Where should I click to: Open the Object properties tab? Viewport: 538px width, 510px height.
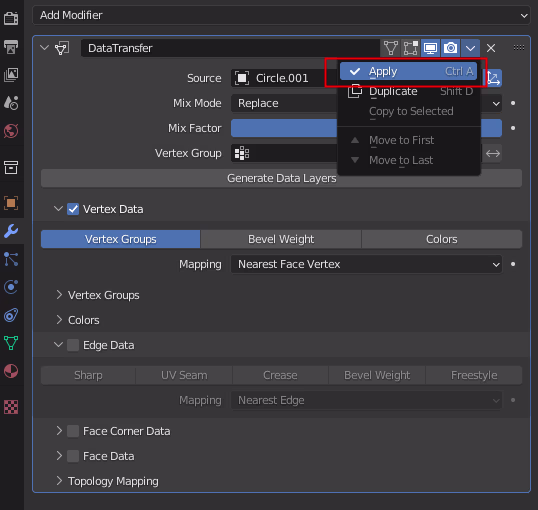[11, 203]
